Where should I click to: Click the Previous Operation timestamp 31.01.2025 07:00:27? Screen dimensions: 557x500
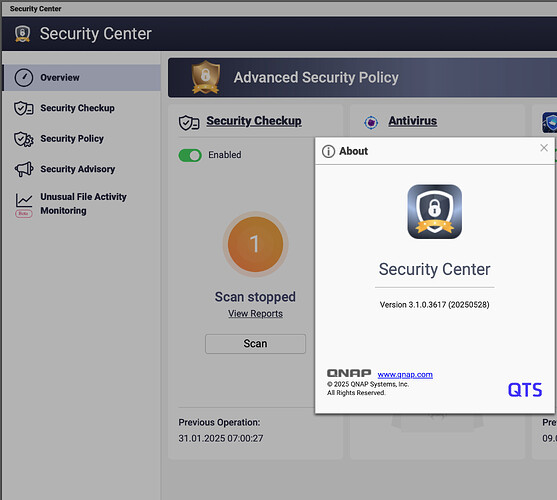point(221,438)
